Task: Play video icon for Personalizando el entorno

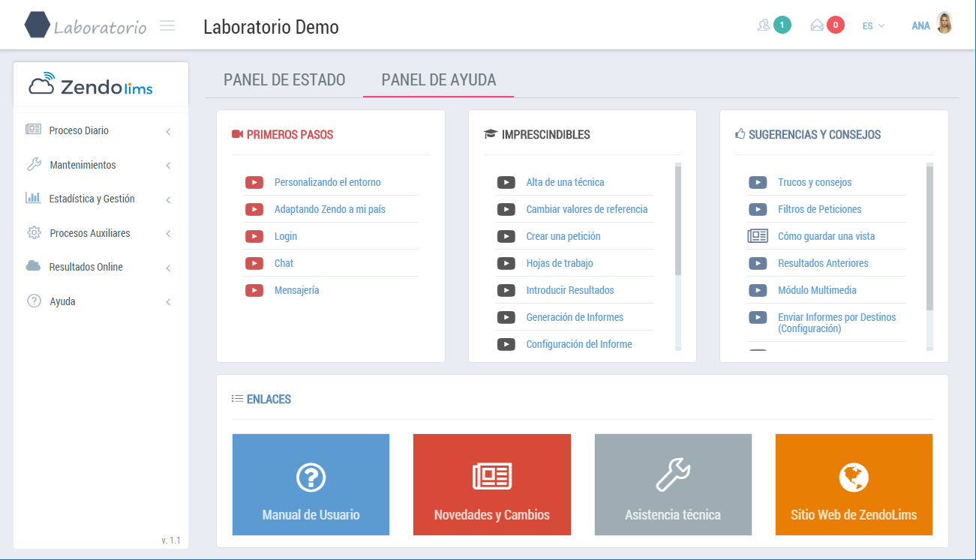Action: point(254,182)
